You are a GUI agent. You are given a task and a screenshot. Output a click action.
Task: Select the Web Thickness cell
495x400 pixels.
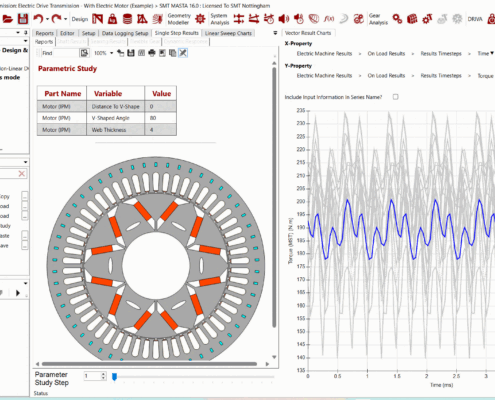point(116,130)
